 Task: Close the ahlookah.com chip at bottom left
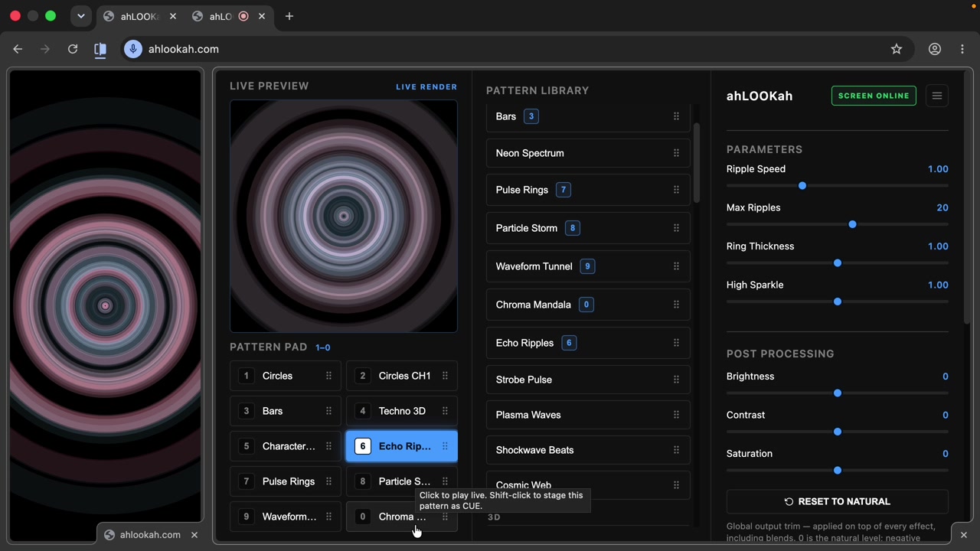pyautogui.click(x=194, y=535)
